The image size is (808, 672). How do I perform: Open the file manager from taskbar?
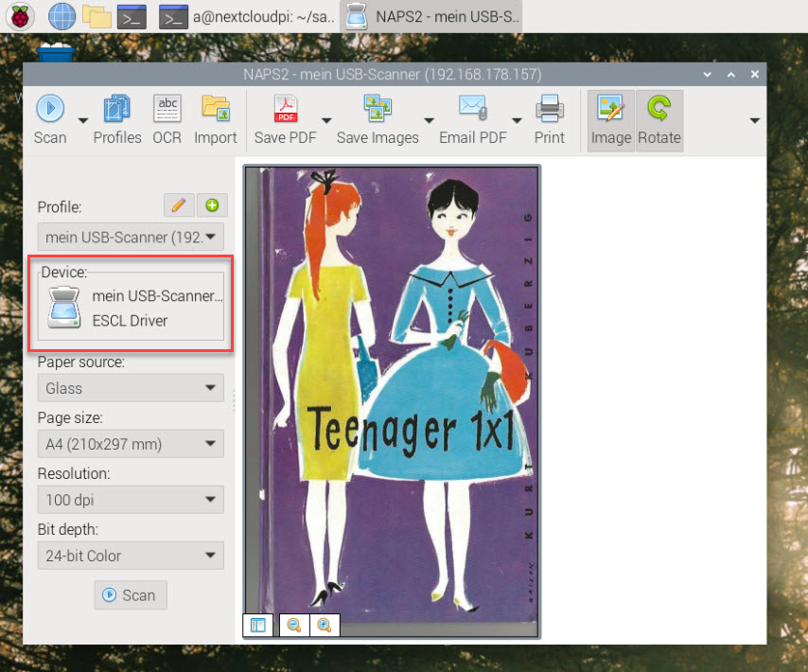click(x=97, y=16)
